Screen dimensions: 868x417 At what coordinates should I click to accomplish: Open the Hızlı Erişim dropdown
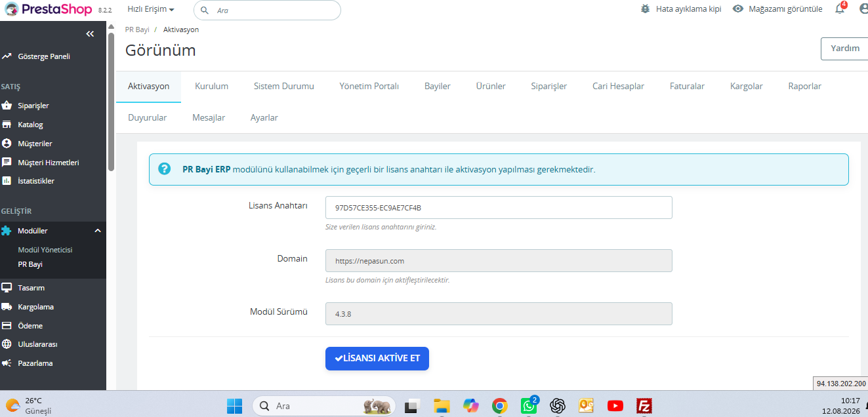point(151,9)
